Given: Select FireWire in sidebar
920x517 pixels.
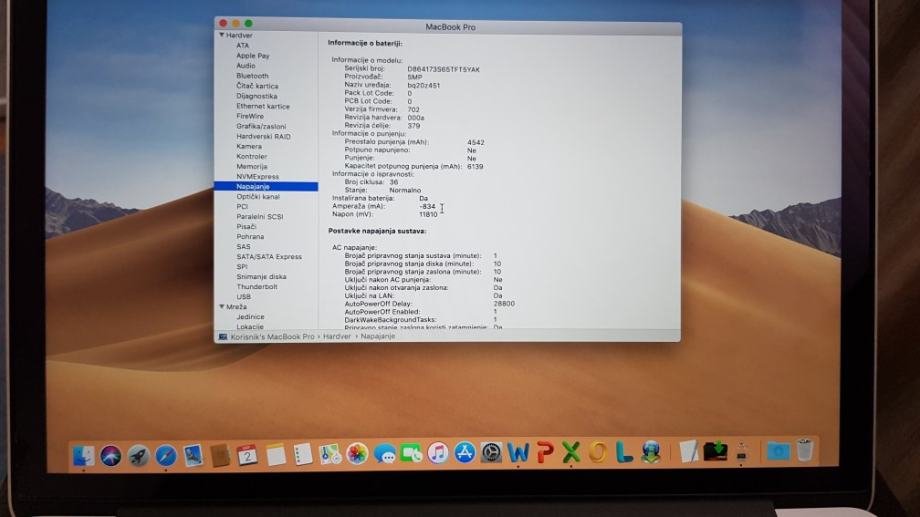Looking at the screenshot, I should [250, 116].
